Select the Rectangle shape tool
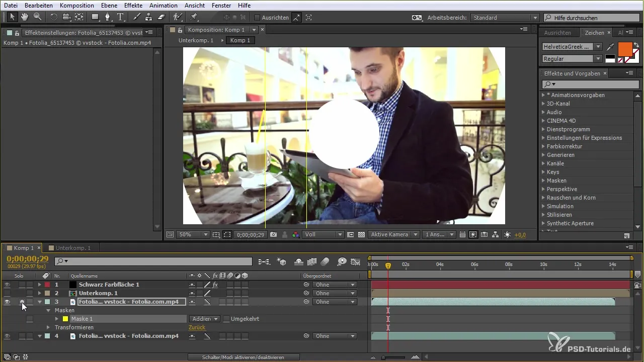 pos(95,17)
